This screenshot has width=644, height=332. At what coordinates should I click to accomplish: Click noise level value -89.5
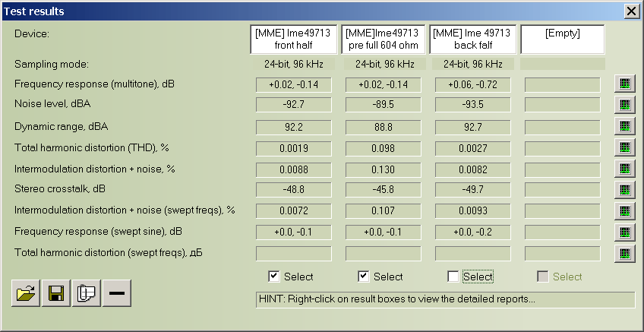coord(384,104)
